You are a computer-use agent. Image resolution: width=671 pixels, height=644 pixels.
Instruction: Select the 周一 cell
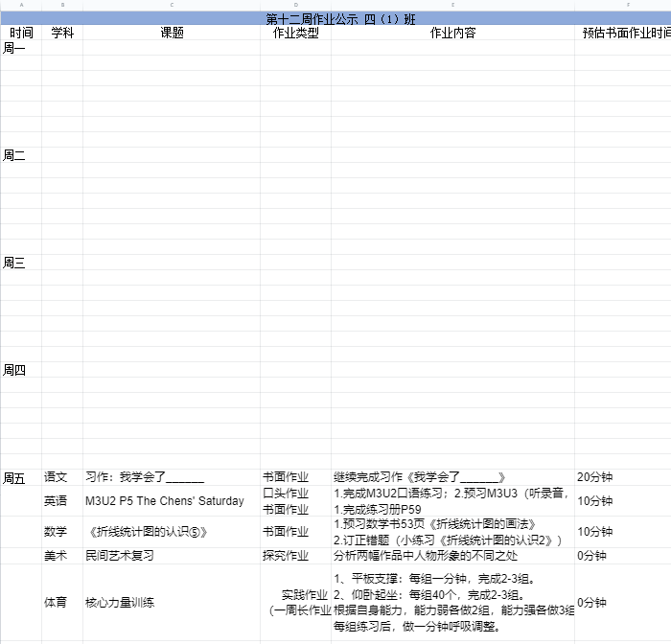[x=21, y=48]
